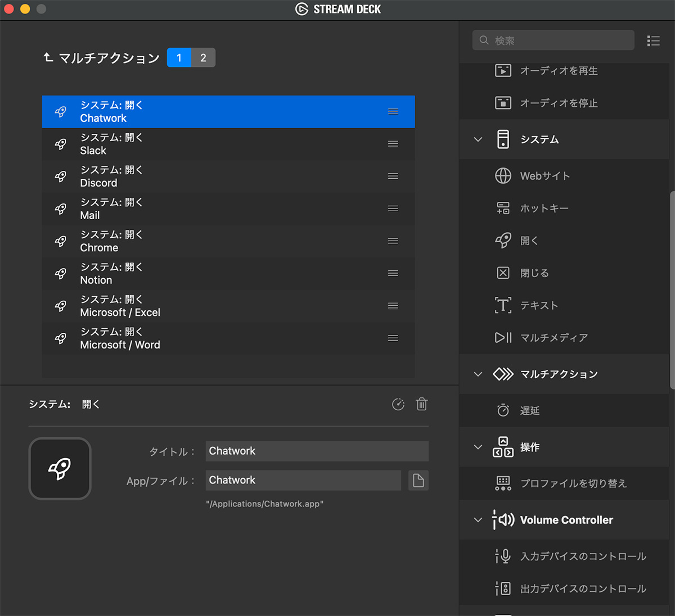Select the テキスト action
Viewport: 675px width, 616px height.
point(564,305)
